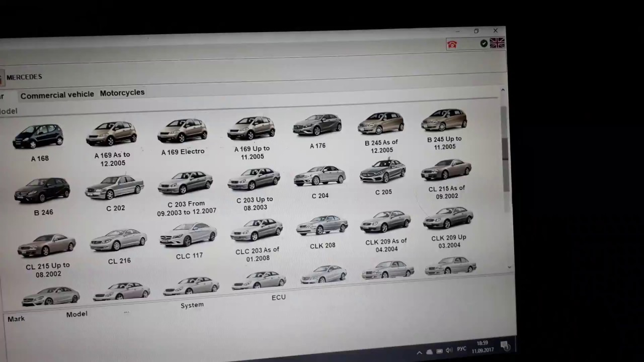Show hidden tray icons chevron in taskbar

419,352
